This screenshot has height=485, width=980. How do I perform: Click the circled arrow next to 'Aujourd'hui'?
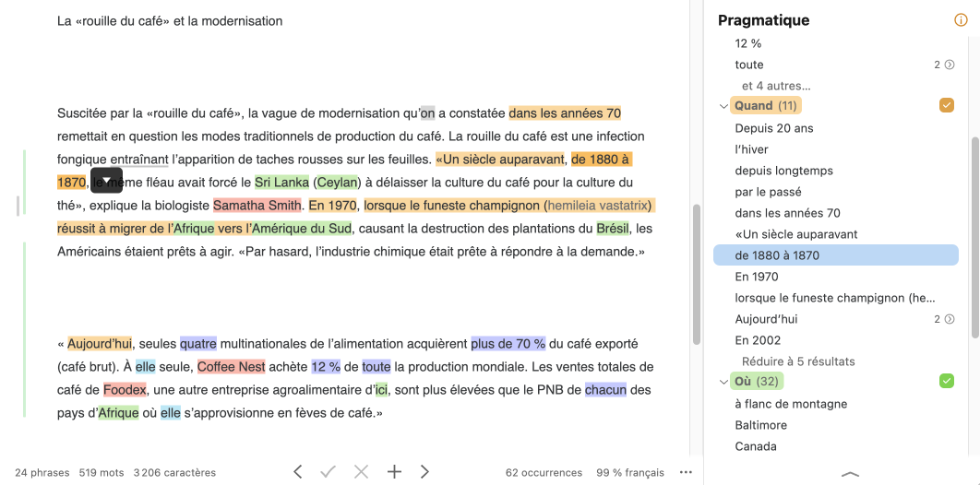tap(950, 319)
